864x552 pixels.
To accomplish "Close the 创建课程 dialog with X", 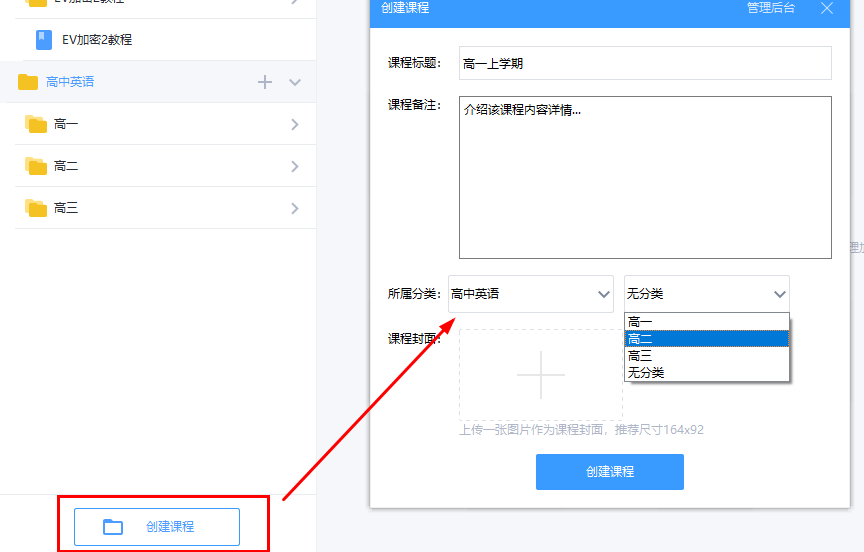I will (x=826, y=8).
